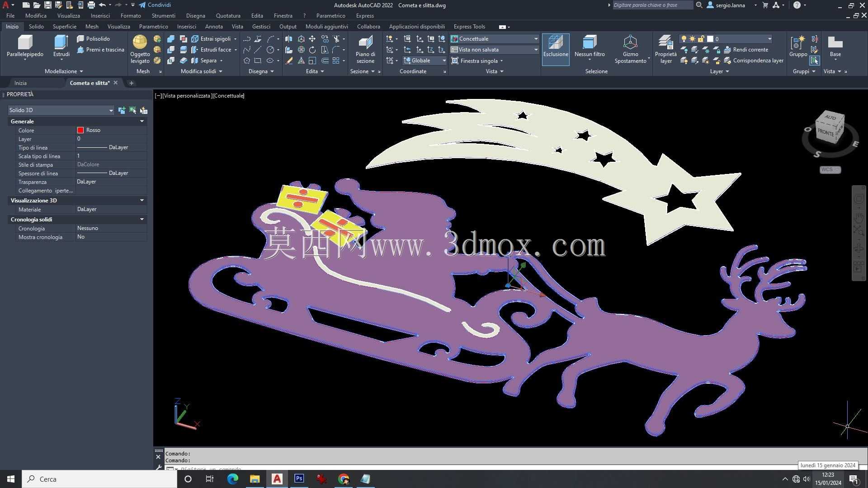The height and width of the screenshot is (488, 868).
Task: Click the Estrudi facce tool
Action: coord(212,50)
